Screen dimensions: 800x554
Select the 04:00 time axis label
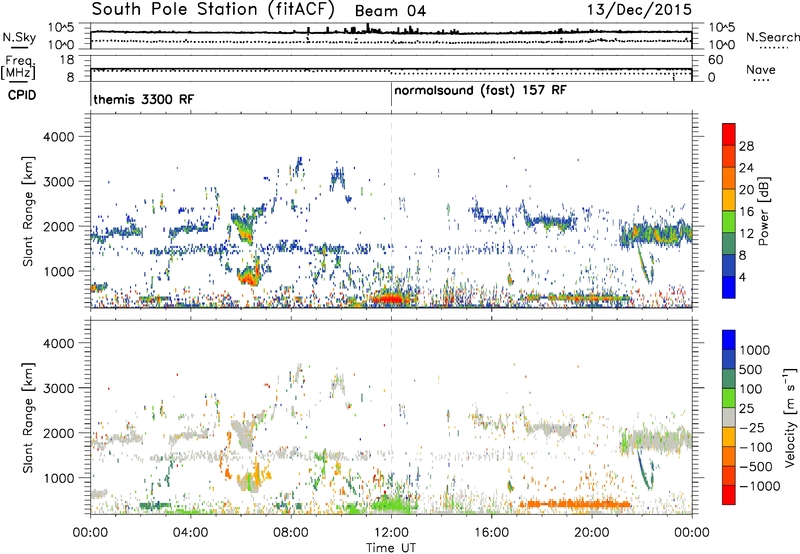pyautogui.click(x=190, y=532)
